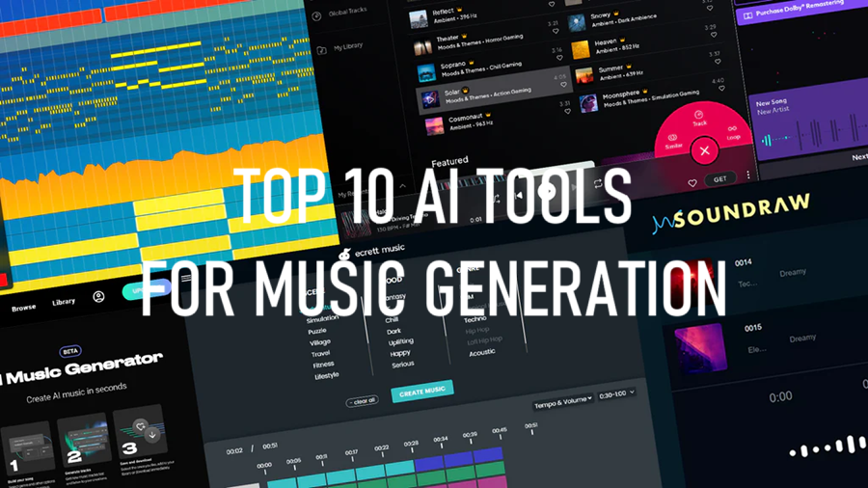This screenshot has height=488, width=868.
Task: Open Global Tracks in the sidebar
Action: (x=341, y=14)
